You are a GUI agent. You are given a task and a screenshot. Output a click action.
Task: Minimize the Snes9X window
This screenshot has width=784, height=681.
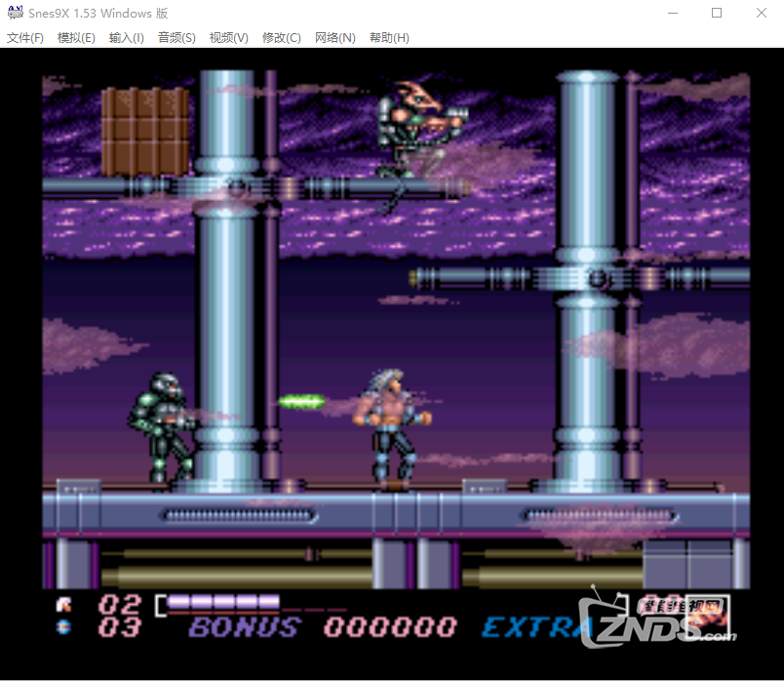point(673,13)
